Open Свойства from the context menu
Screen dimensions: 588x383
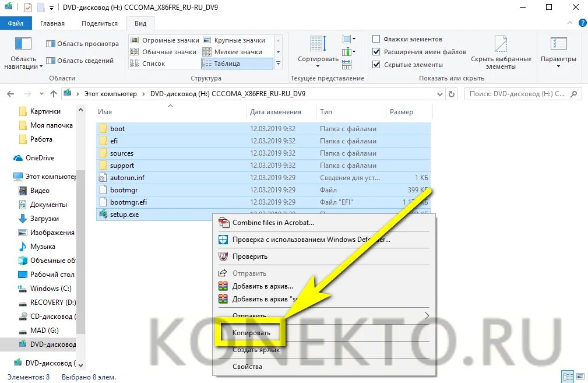(324, 367)
